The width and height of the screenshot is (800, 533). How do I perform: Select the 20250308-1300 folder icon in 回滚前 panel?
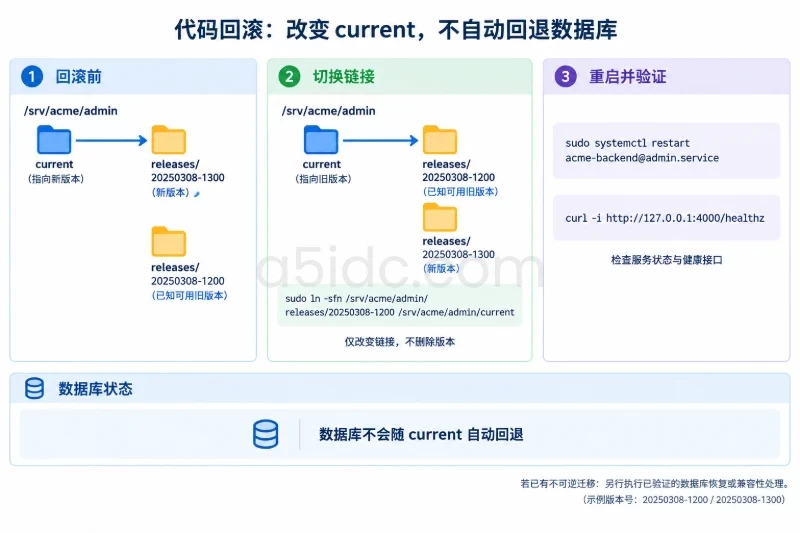click(x=169, y=139)
